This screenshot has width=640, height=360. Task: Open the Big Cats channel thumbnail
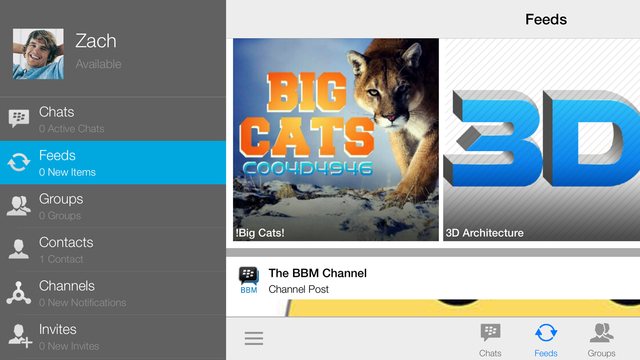click(x=336, y=140)
